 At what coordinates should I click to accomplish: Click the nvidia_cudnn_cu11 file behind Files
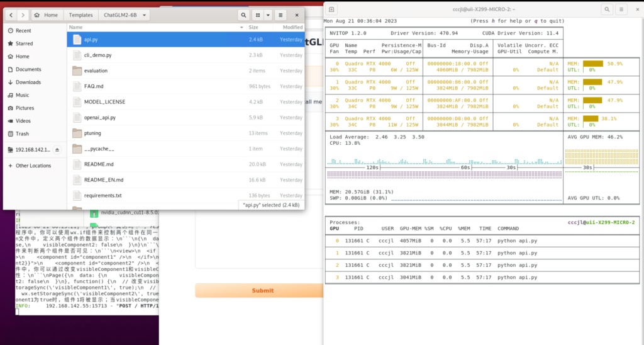pyautogui.click(x=130, y=213)
